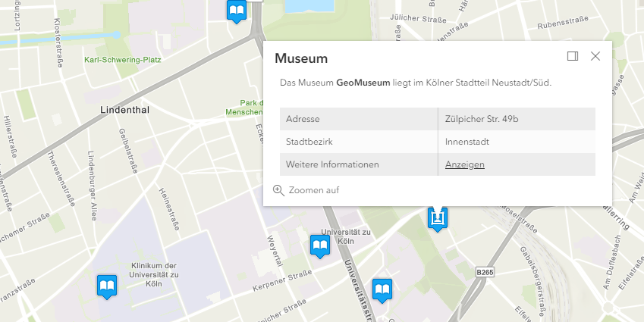644x322 pixels.
Task: Click the museum marker below the popup
Action: [438, 218]
